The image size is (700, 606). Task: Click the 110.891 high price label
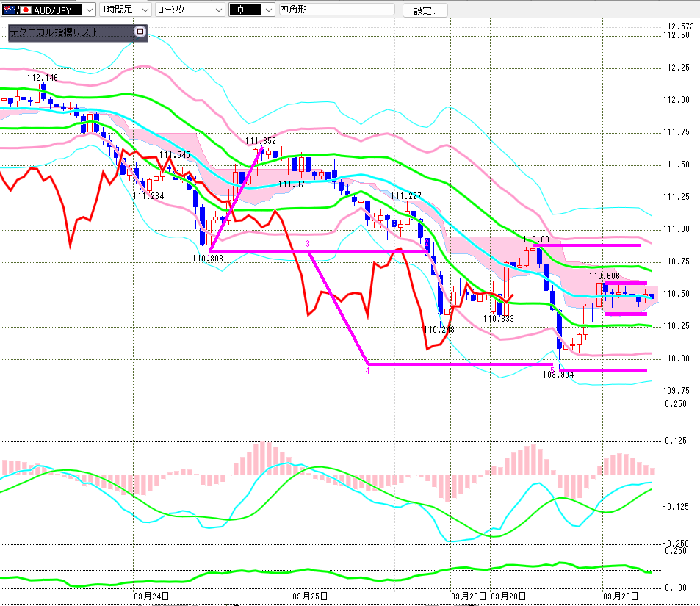pyautogui.click(x=538, y=239)
